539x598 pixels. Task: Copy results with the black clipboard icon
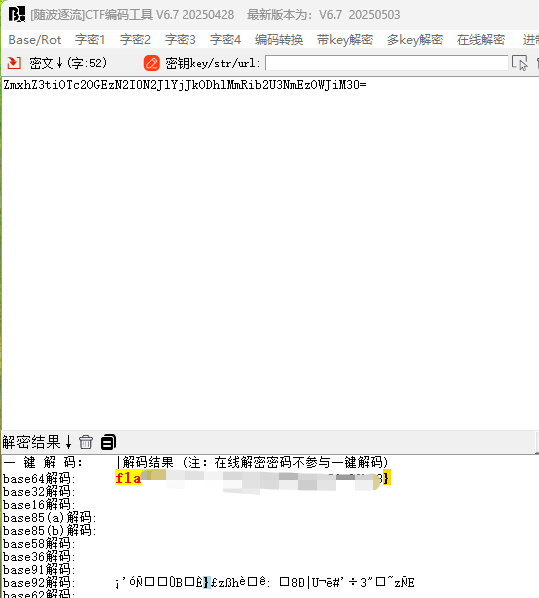[x=108, y=442]
